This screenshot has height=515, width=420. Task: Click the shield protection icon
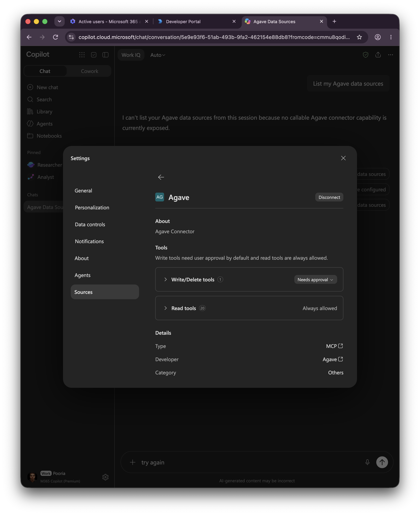click(365, 55)
